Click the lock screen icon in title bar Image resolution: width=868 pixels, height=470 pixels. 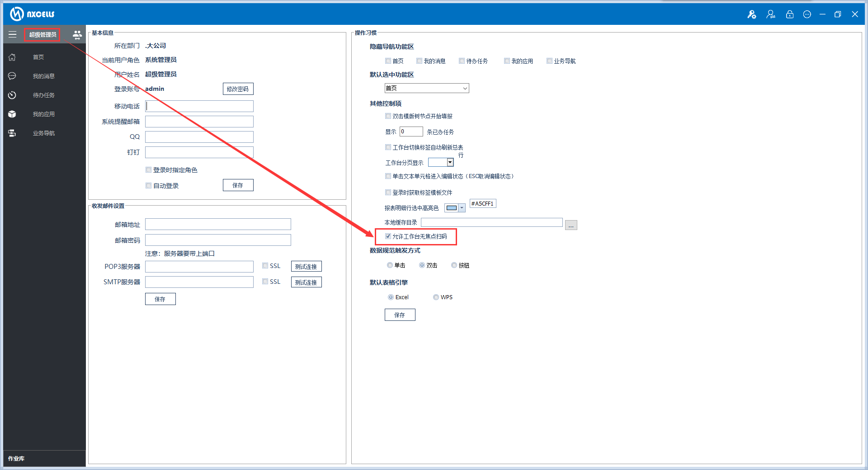point(789,14)
